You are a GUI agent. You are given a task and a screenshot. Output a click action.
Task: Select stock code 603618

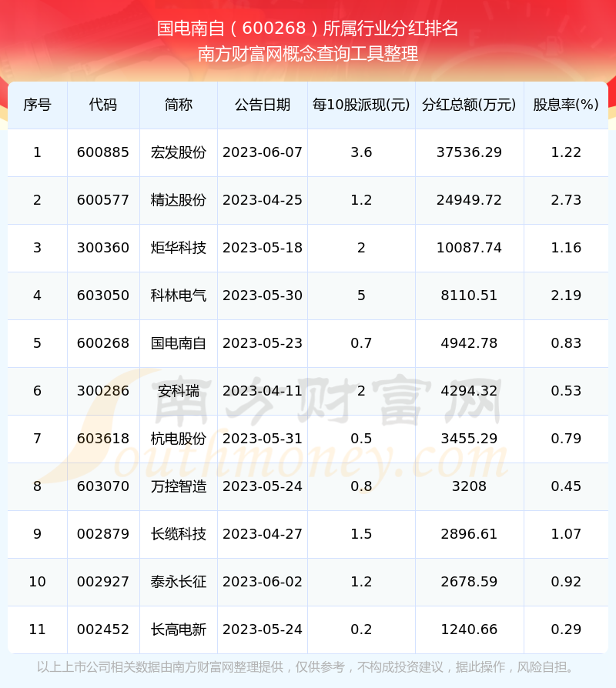[x=103, y=439]
